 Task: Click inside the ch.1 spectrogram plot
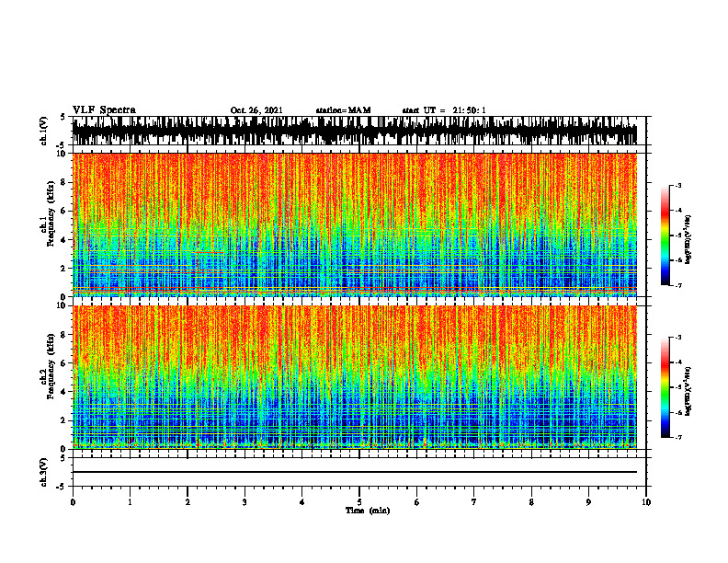pyautogui.click(x=355, y=224)
